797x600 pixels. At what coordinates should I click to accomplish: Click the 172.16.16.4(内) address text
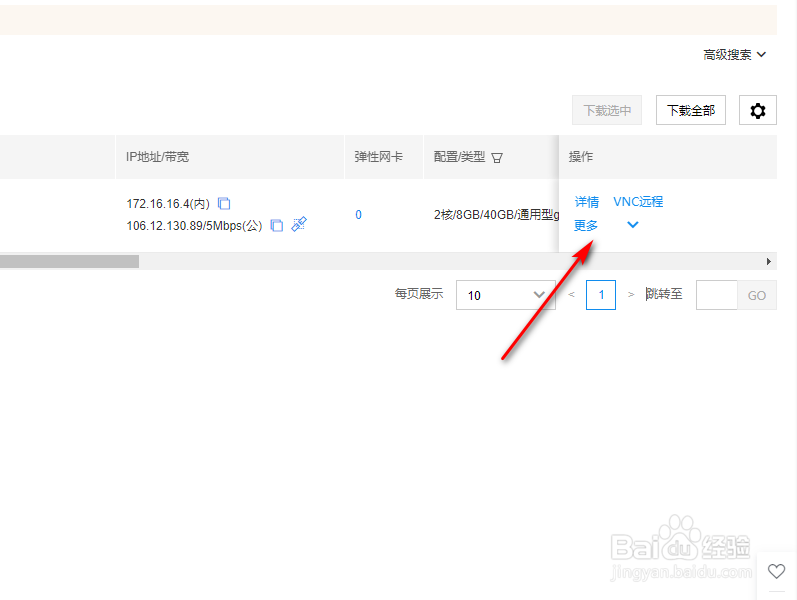168,204
